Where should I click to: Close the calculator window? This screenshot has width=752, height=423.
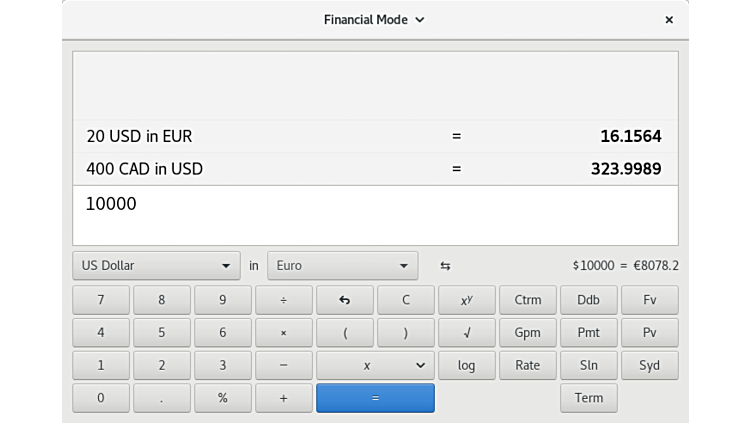click(669, 19)
